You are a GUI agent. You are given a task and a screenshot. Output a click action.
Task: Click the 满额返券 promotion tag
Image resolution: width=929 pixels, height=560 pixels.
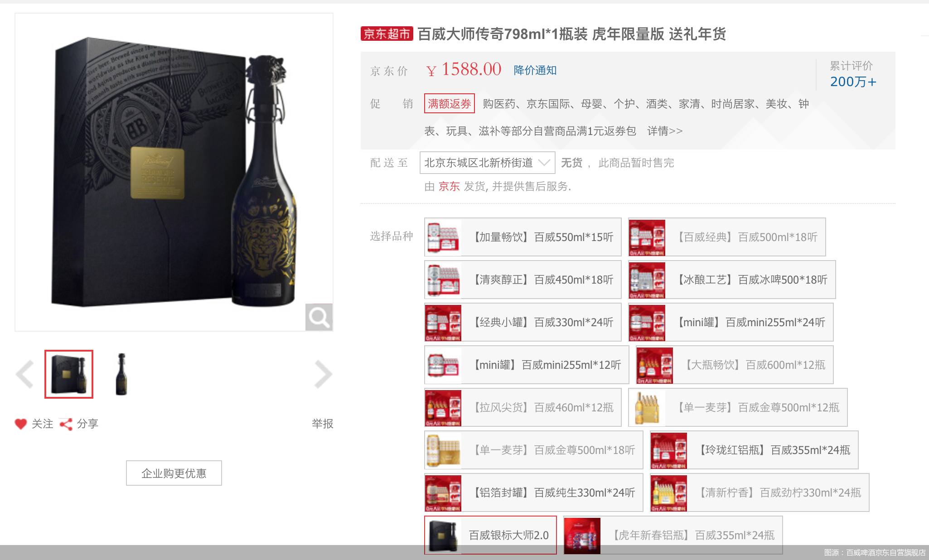(x=449, y=104)
